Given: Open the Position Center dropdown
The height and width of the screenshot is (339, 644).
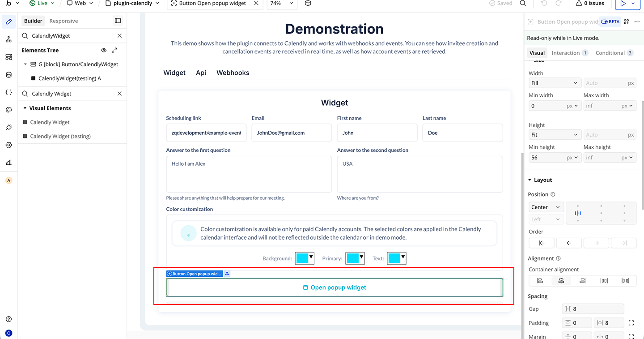Looking at the screenshot, I should (546, 207).
